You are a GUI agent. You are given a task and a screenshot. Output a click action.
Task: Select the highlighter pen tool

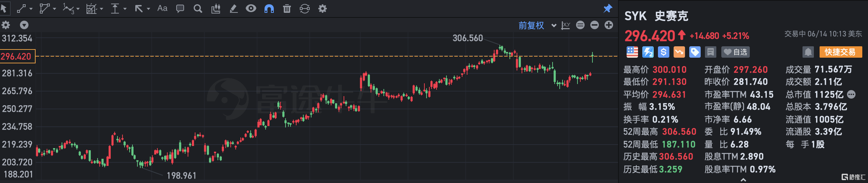coord(234,9)
